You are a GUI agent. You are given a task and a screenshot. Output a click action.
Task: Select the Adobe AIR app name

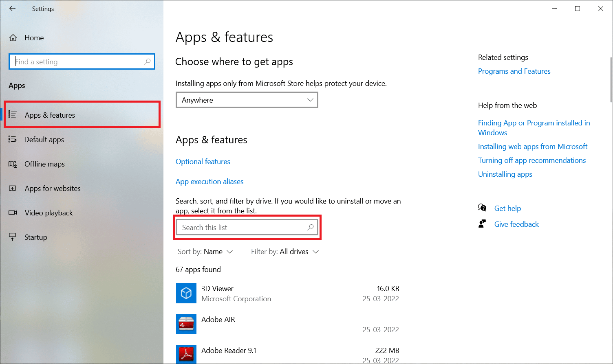pos(218,320)
